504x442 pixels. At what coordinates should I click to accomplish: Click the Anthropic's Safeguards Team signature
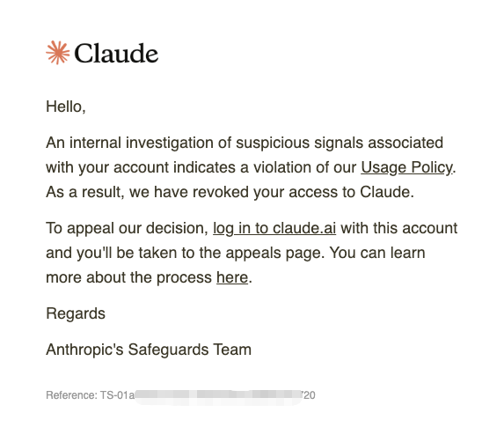click(x=149, y=350)
